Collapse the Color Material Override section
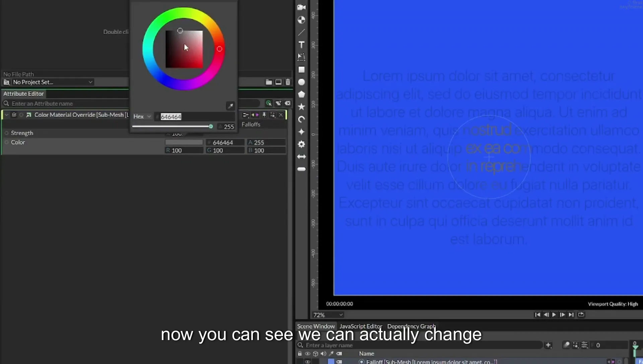This screenshot has width=643, height=364. pos(6,115)
